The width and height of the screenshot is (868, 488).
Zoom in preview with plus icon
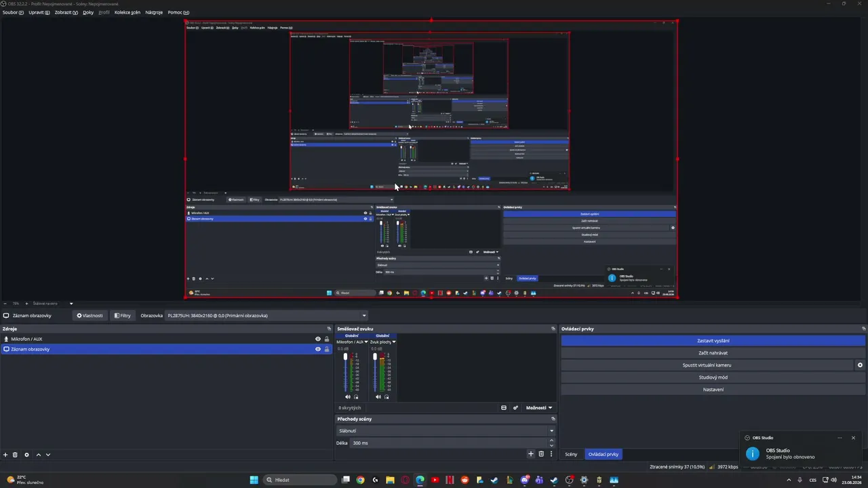coord(26,304)
